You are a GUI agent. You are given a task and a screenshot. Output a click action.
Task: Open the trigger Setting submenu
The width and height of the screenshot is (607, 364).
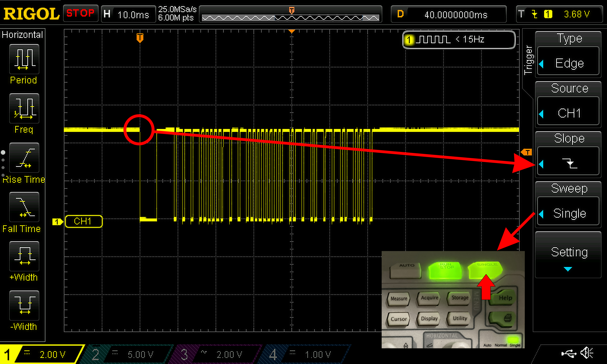(568, 255)
